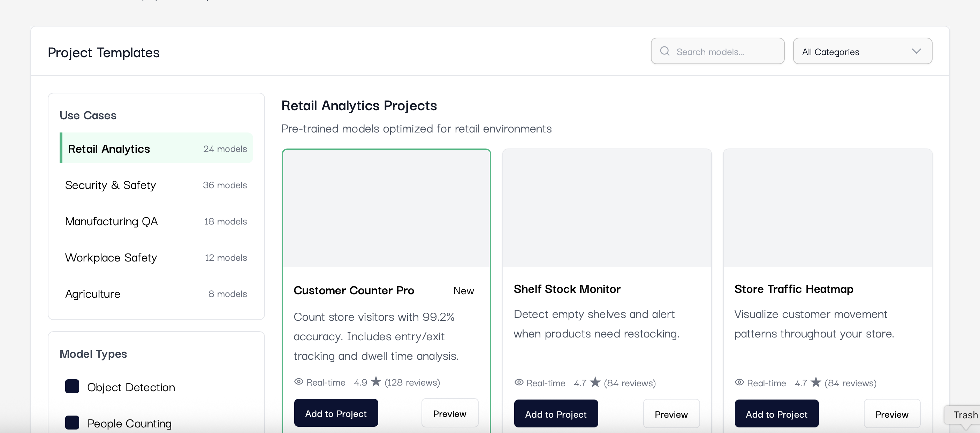Select the Security & Safety use case
This screenshot has width=980, height=433.
tap(156, 185)
